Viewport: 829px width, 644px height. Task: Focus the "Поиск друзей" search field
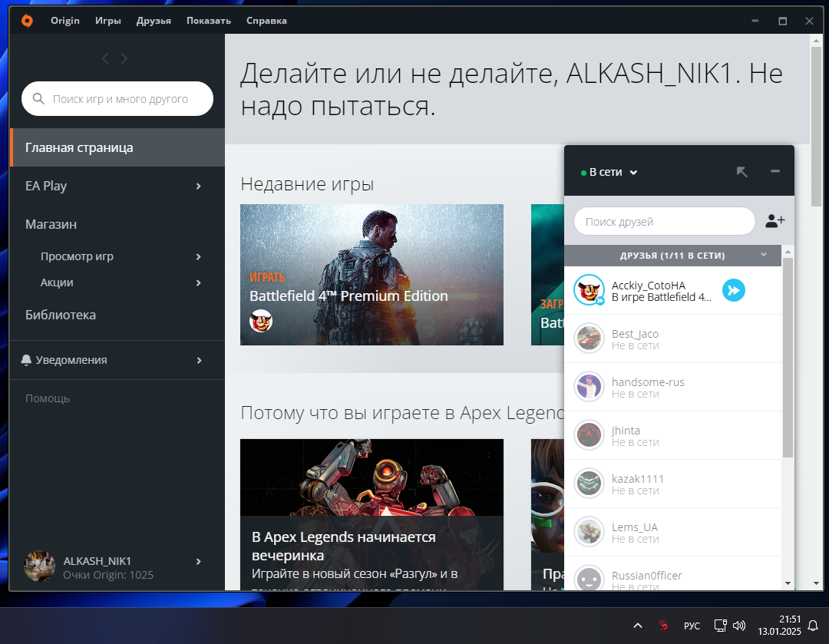665,222
